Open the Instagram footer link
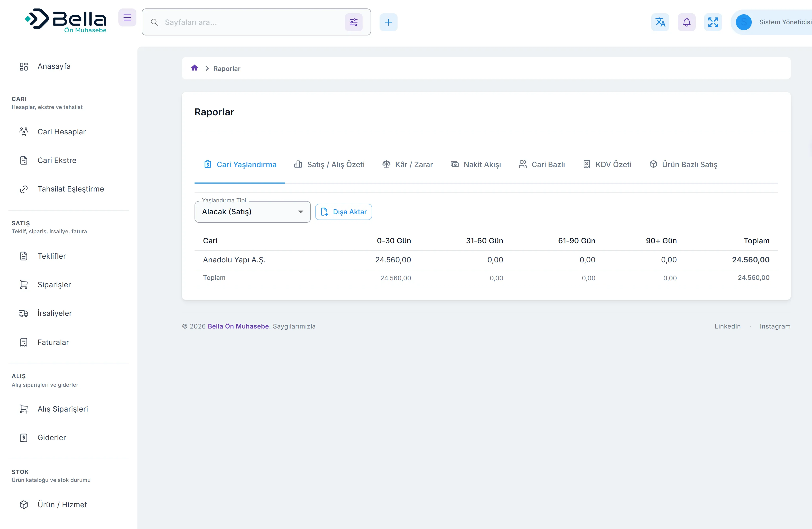The width and height of the screenshot is (812, 529). pos(775,326)
